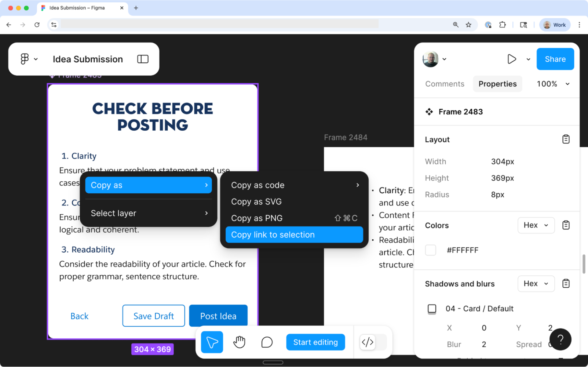This screenshot has width=588, height=367.
Task: Open the 100% zoom dropdown
Action: click(x=552, y=84)
